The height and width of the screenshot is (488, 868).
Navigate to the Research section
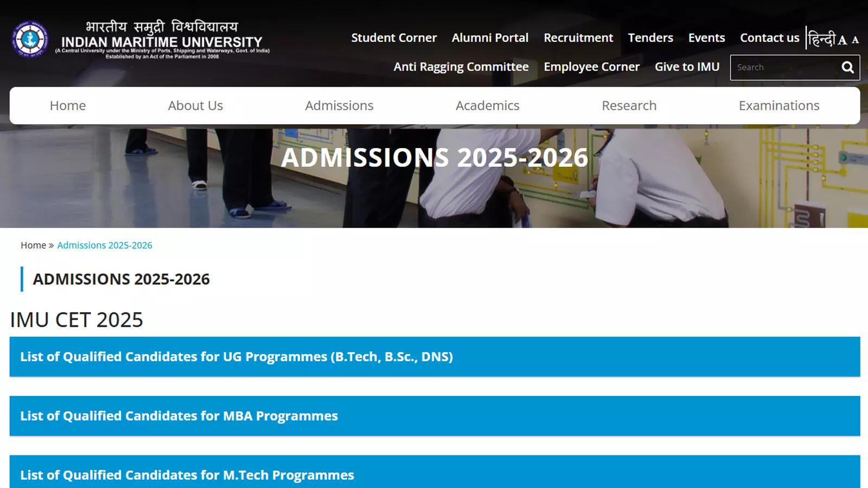629,106
